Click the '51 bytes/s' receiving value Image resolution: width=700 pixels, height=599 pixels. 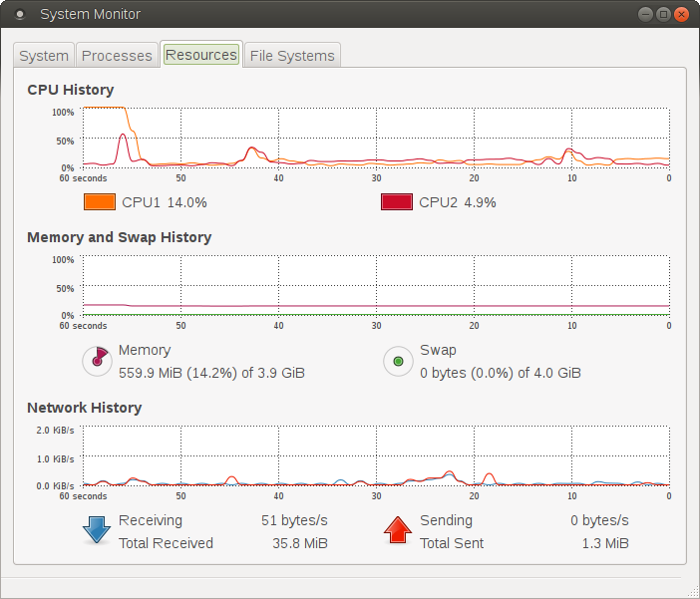click(294, 520)
